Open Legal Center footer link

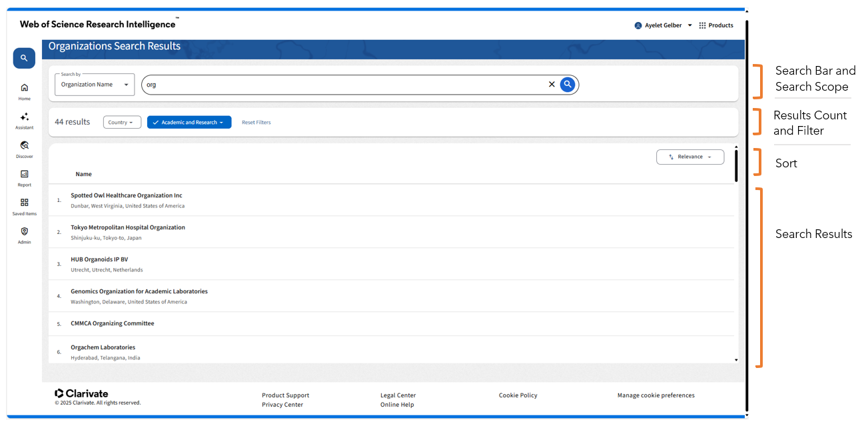(x=398, y=395)
